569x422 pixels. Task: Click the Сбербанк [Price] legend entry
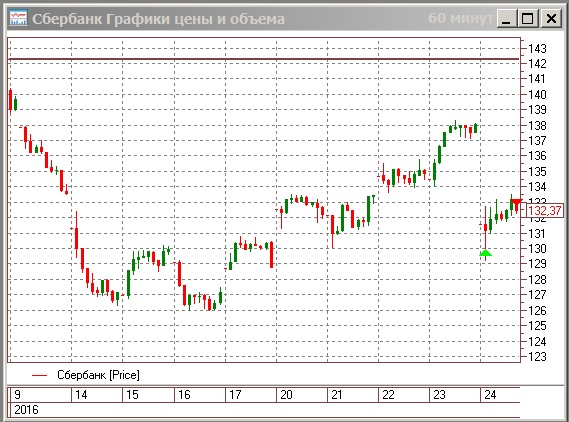pos(98,375)
